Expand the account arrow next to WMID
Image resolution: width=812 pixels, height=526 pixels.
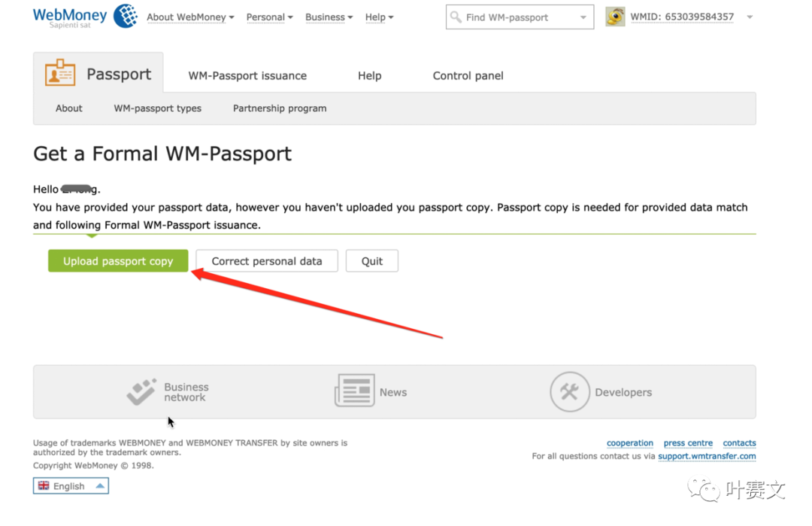(x=750, y=17)
